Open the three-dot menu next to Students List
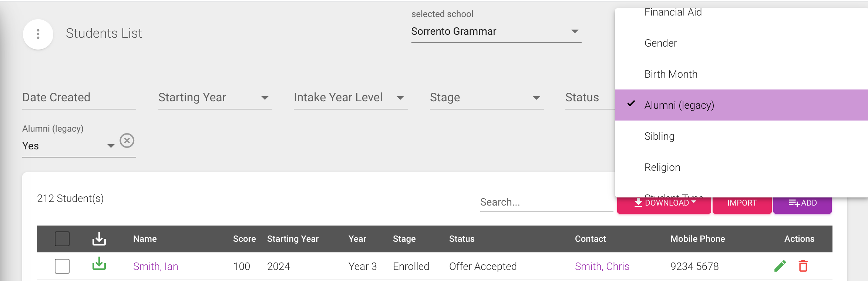Image resolution: width=868 pixels, height=281 pixels. 38,34
